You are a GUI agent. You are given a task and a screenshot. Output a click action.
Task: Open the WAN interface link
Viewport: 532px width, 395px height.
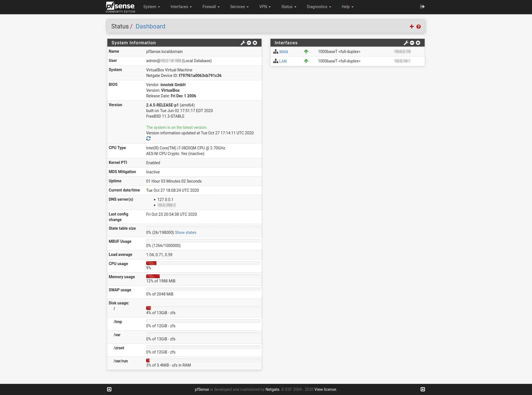coord(284,52)
